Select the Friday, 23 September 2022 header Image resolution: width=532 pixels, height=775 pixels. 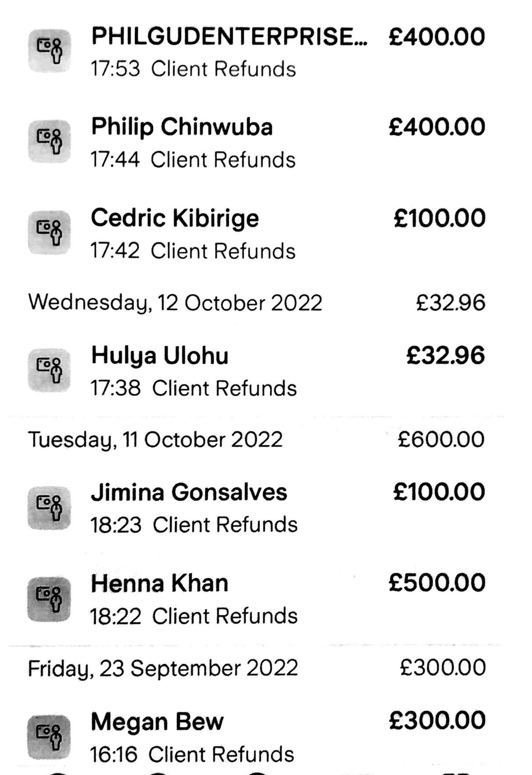coord(163,668)
